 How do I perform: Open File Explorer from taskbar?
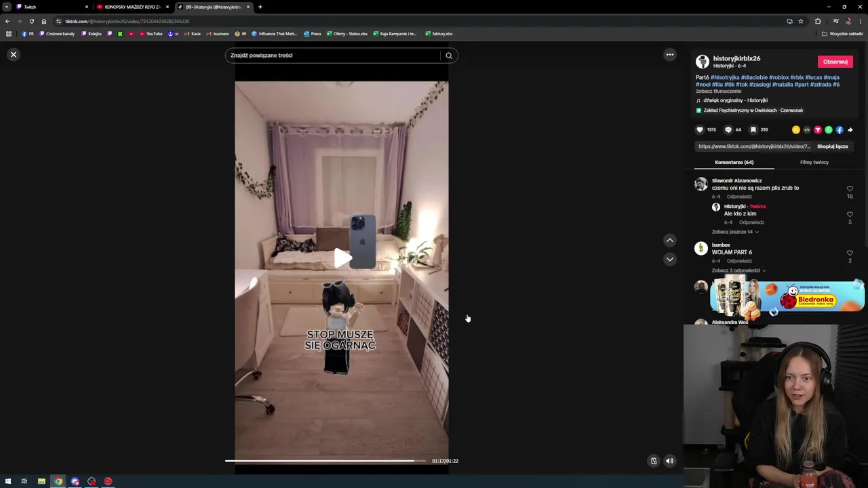[41, 481]
